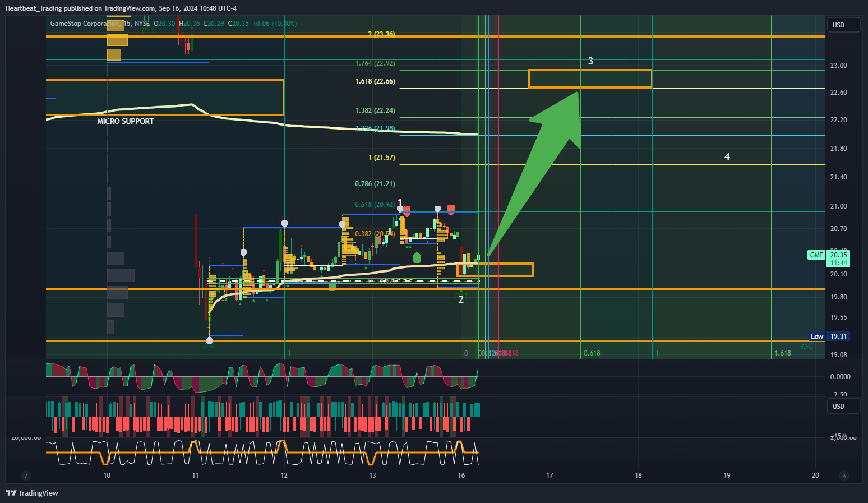Click the low value L20.29
Screen dimensions: 868x503
pyautogui.click(x=214, y=24)
